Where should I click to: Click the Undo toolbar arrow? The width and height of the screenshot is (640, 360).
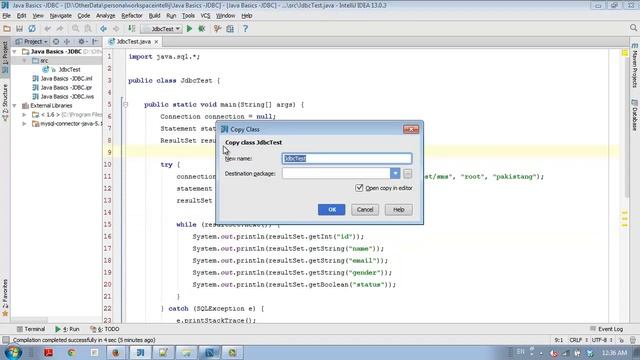tap(48, 29)
